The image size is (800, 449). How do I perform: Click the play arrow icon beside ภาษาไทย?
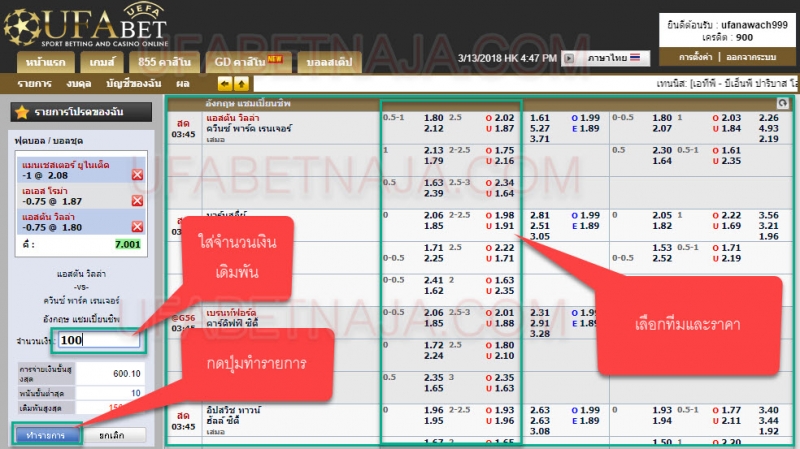click(x=568, y=58)
